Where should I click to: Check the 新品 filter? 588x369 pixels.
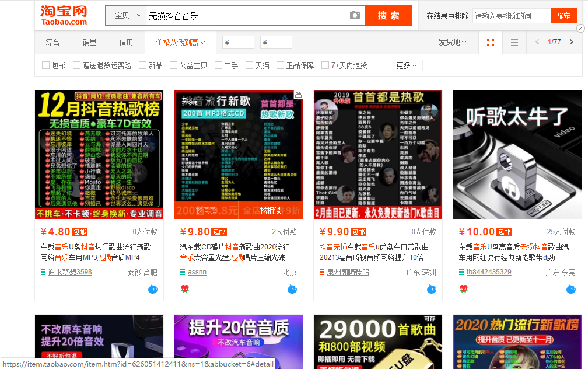[142, 65]
